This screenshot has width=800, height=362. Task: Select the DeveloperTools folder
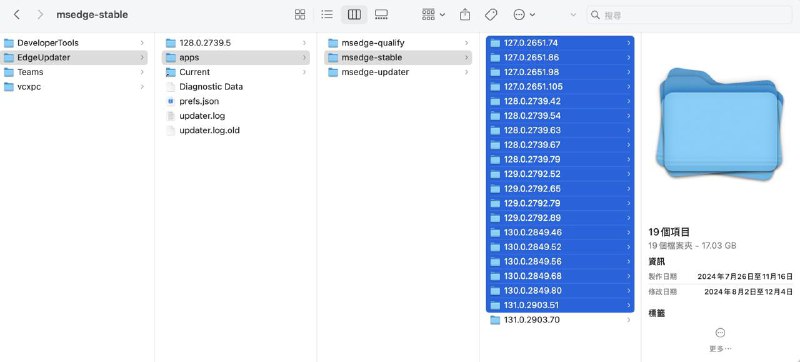[x=74, y=43]
